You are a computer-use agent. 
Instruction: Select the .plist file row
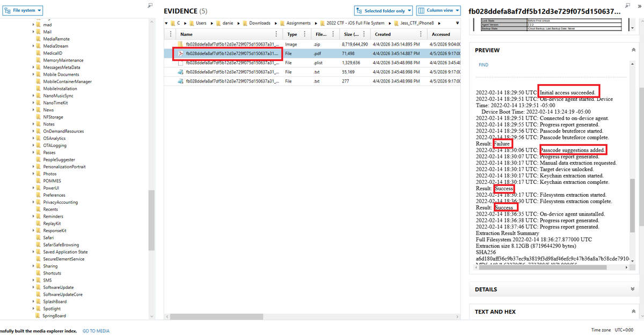tap(312, 63)
